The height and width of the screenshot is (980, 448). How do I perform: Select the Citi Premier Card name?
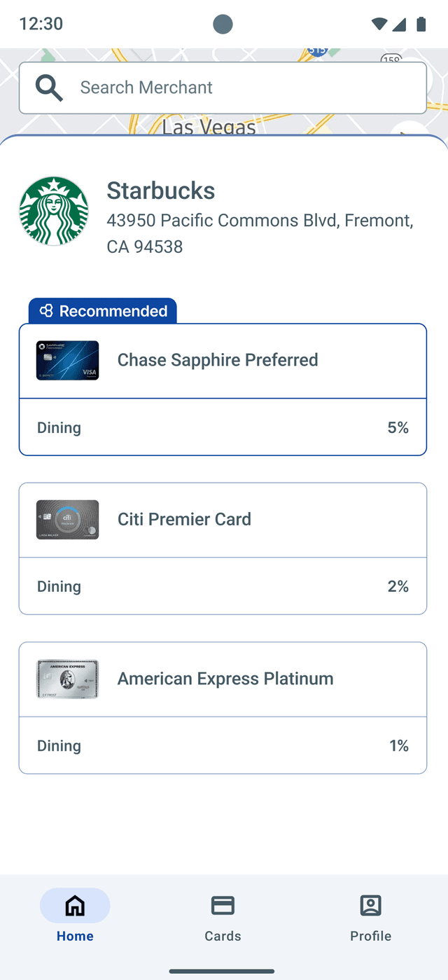(184, 519)
